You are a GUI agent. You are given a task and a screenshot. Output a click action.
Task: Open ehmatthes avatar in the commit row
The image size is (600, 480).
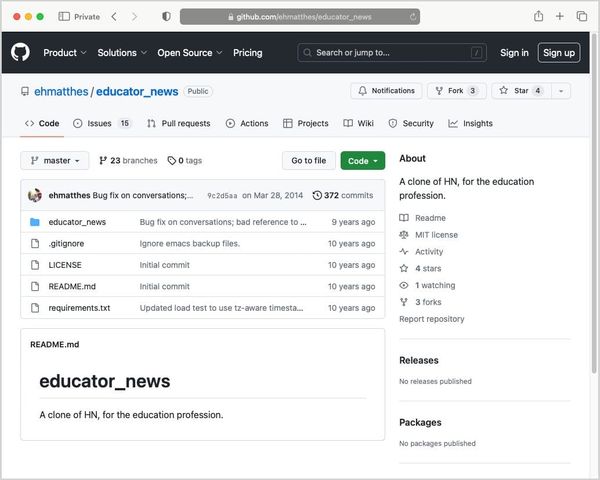(35, 195)
